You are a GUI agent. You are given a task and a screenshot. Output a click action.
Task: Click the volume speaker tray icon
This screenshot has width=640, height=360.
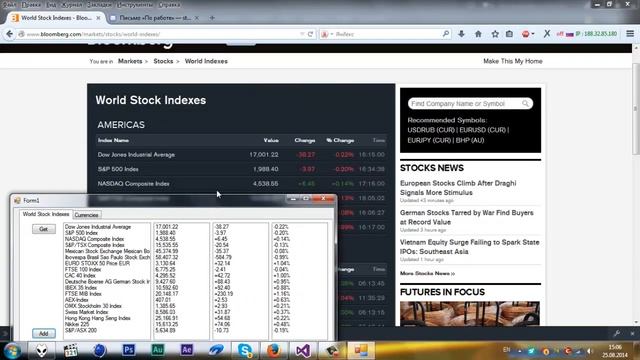click(590, 351)
